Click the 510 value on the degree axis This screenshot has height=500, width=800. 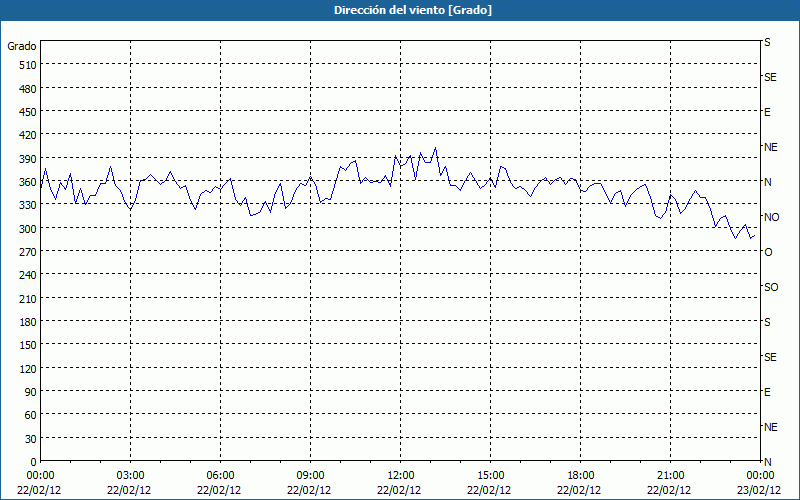[28, 65]
